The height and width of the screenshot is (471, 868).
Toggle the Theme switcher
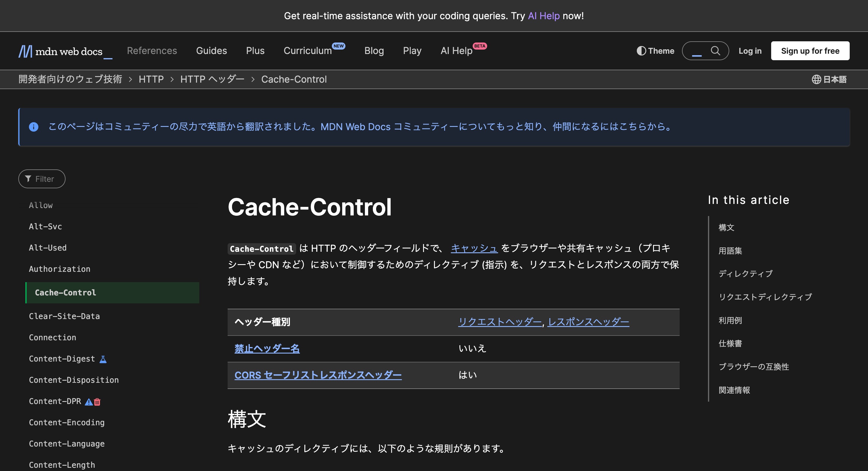pos(655,51)
